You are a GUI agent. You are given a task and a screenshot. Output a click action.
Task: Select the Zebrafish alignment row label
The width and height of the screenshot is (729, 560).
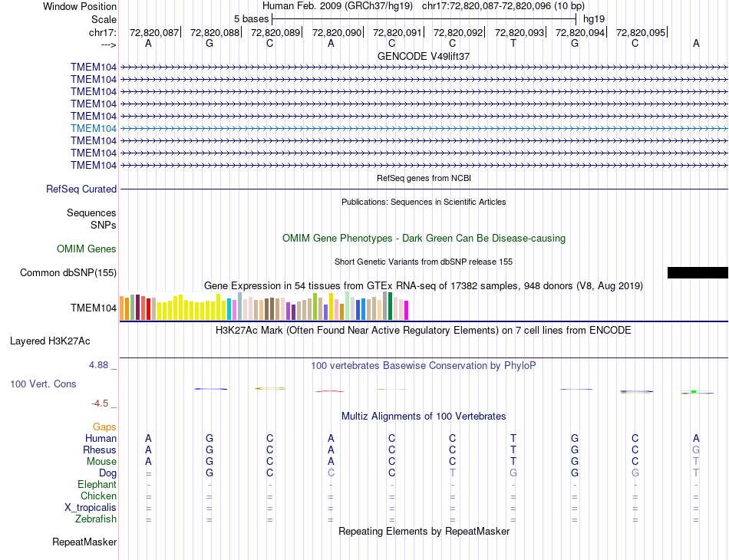[x=96, y=519]
